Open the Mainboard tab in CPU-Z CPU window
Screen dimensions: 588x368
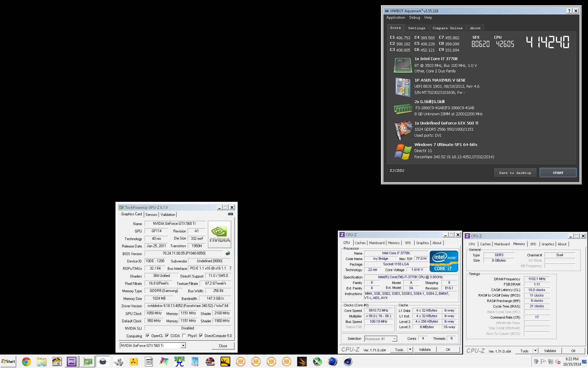(377, 243)
